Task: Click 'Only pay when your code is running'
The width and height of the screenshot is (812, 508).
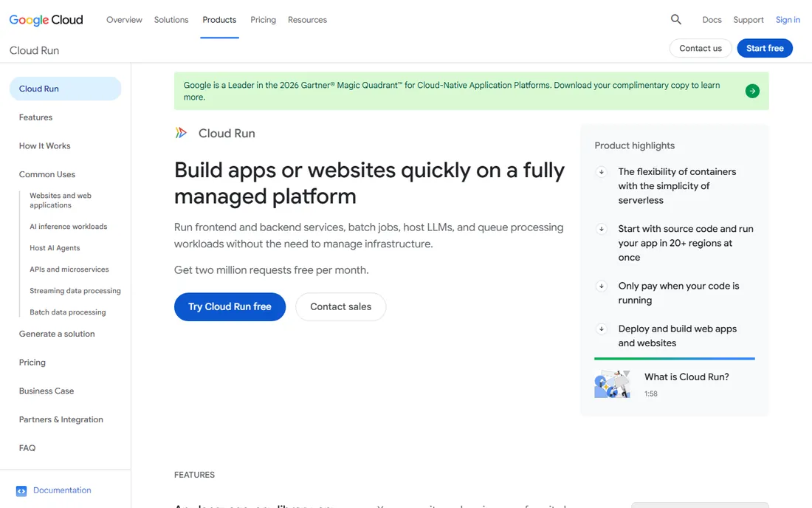Action: 678,293
